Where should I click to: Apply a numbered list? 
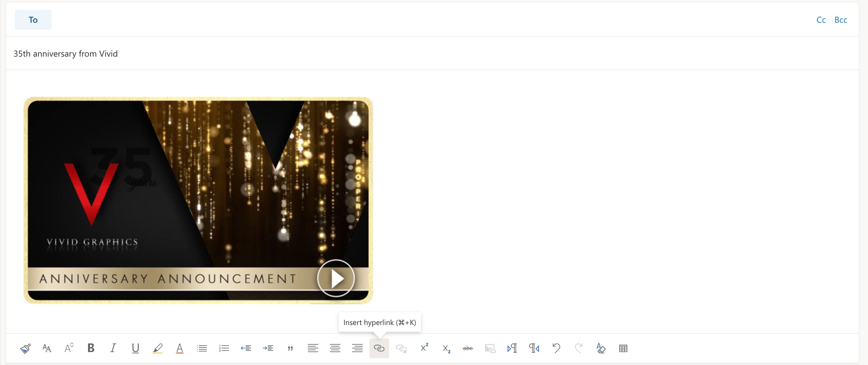point(224,348)
